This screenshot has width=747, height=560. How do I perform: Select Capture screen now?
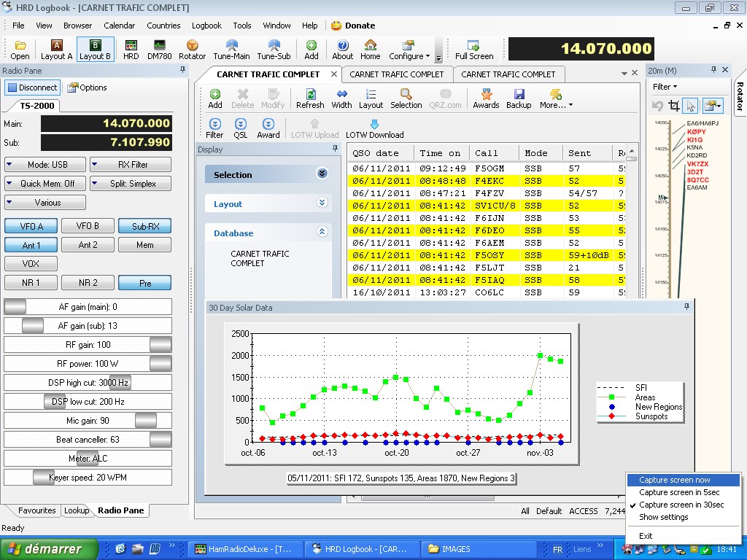tap(683, 480)
